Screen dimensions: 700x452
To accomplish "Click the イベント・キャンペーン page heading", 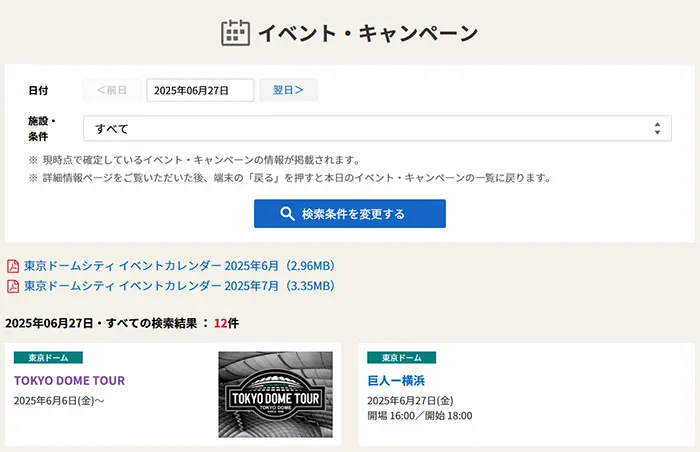I will [x=368, y=33].
